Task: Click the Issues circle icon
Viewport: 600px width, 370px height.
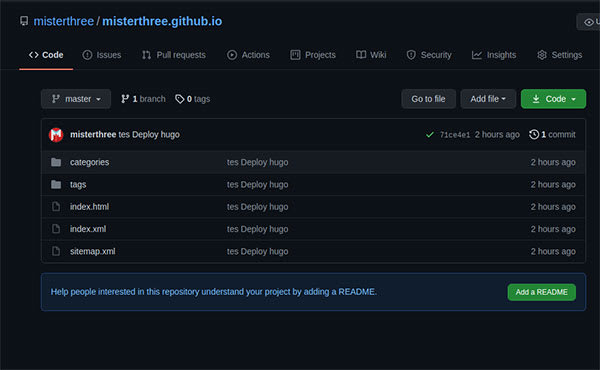Action: tap(87, 55)
